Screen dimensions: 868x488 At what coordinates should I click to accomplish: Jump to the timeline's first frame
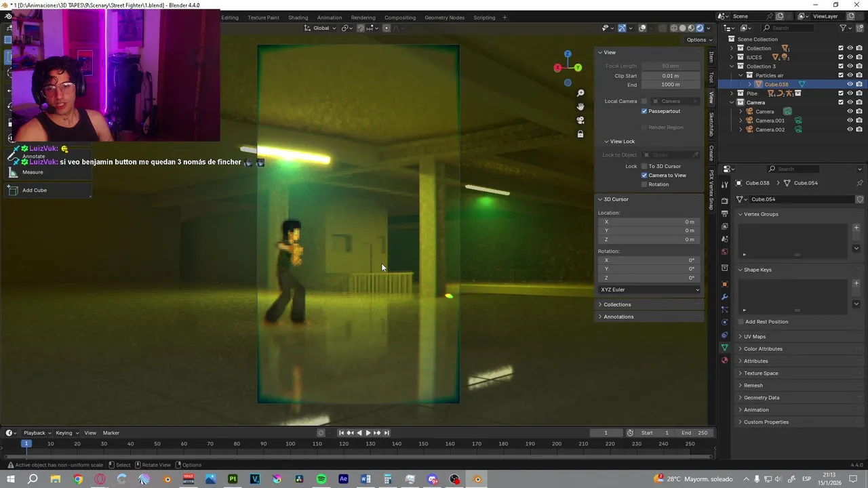point(341,433)
